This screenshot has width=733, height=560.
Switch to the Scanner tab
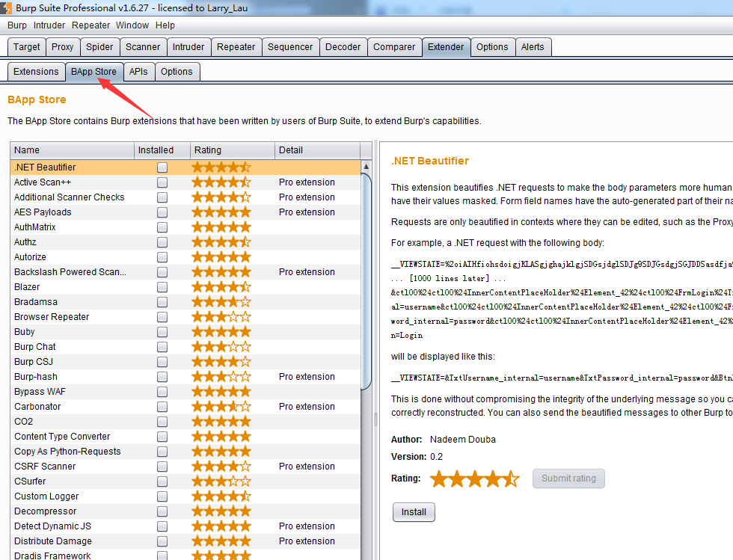coord(143,47)
